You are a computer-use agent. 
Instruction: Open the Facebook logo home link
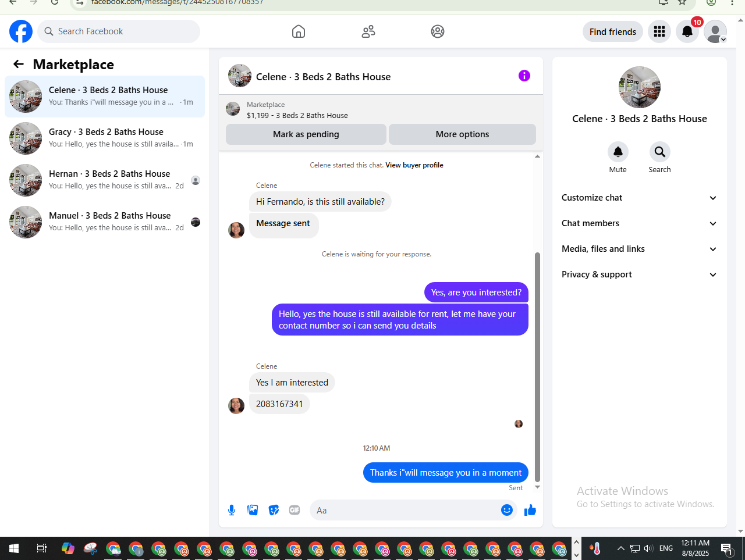(21, 31)
